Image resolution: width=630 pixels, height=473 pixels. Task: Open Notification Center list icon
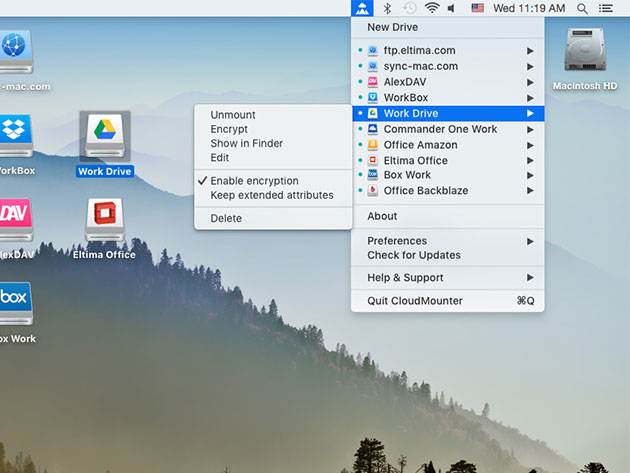[x=605, y=8]
